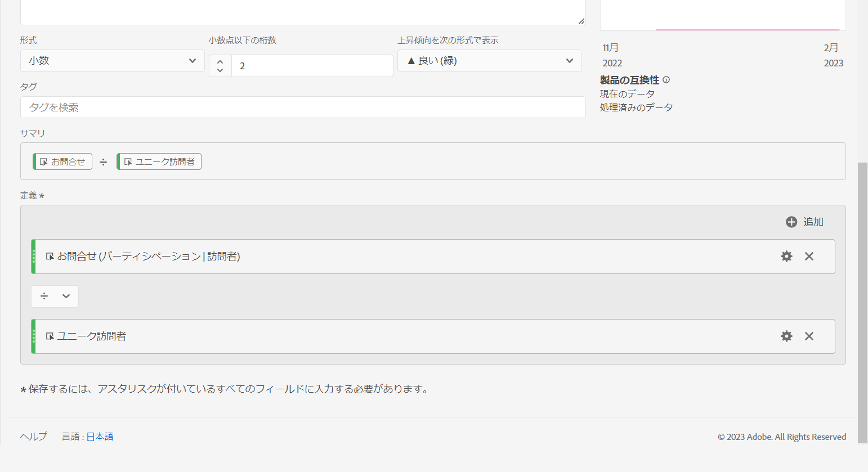
Task: Click the 2月 2023 chart axis label
Action: pyautogui.click(x=833, y=55)
